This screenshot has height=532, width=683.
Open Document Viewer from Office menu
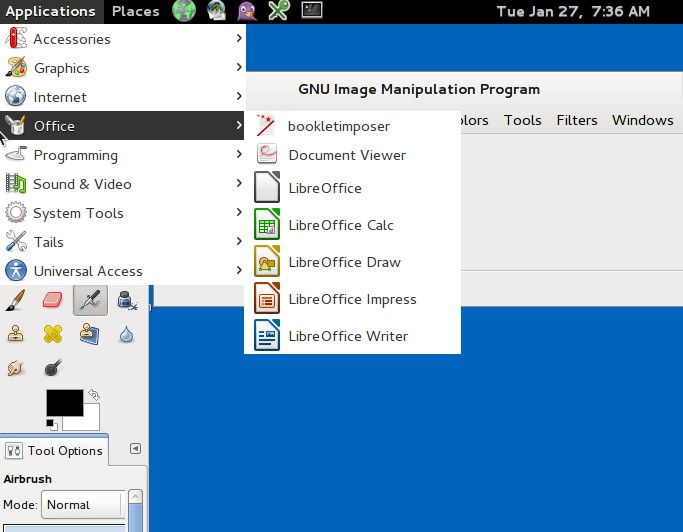pyautogui.click(x=352, y=155)
